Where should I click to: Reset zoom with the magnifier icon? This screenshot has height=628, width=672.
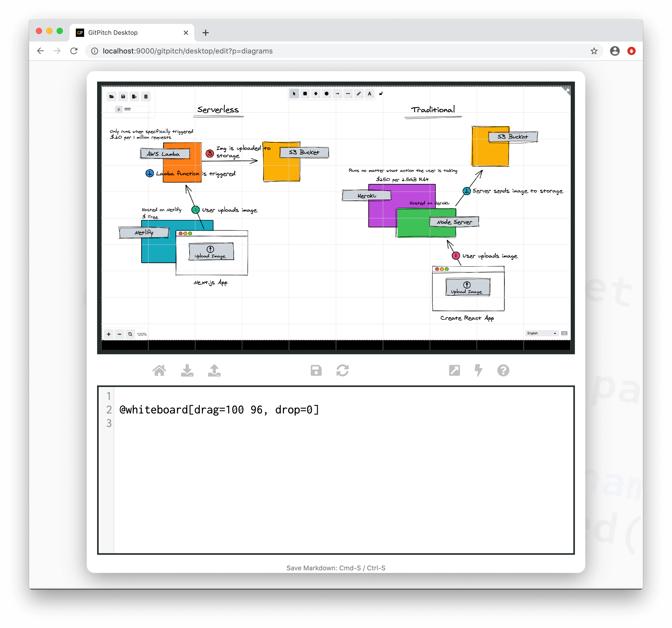(x=130, y=335)
